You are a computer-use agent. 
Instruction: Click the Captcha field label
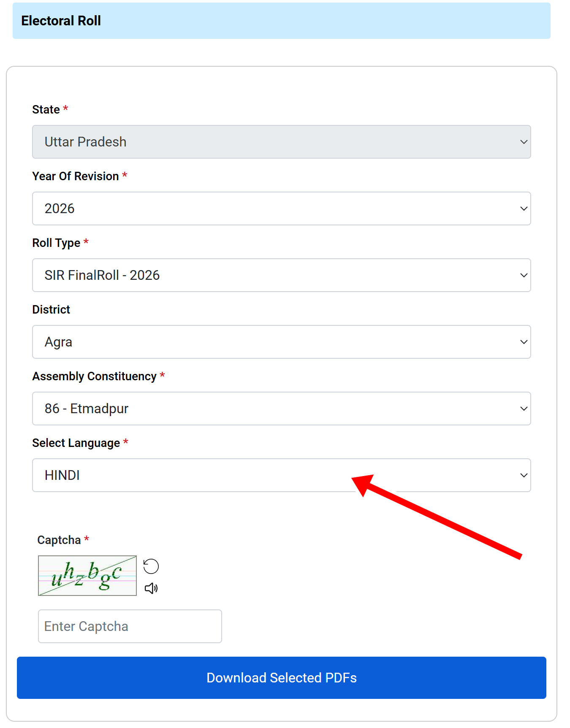[x=59, y=540]
